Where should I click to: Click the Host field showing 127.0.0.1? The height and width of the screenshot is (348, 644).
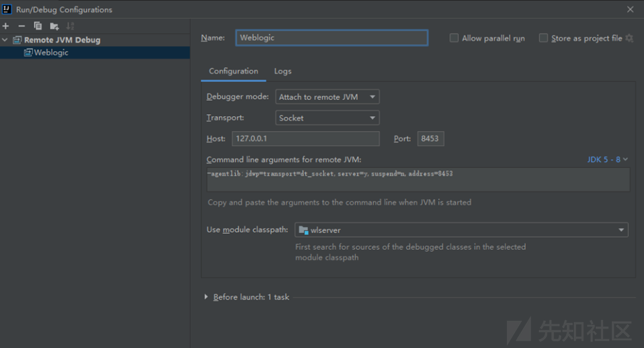tap(306, 138)
